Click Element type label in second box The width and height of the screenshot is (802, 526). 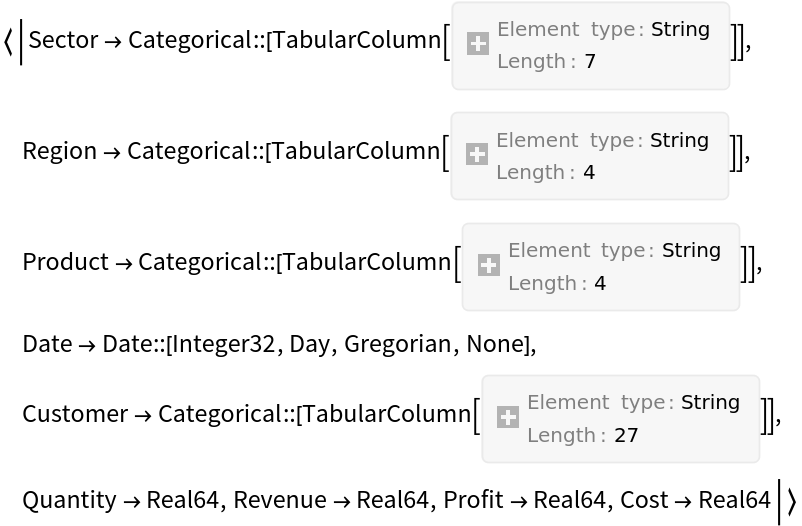[565, 140]
